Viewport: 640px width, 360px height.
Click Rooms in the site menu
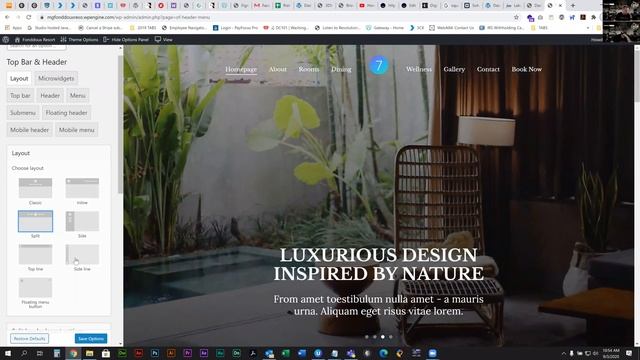pos(309,69)
